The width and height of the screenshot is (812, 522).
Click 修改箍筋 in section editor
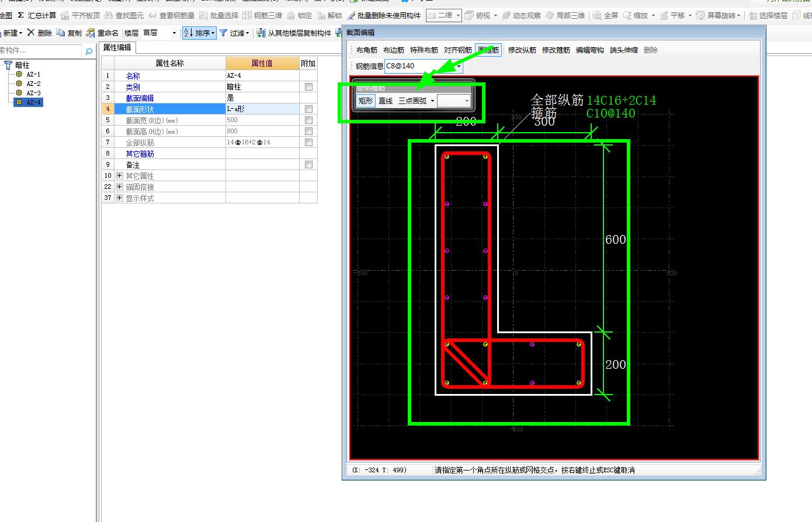click(556, 50)
